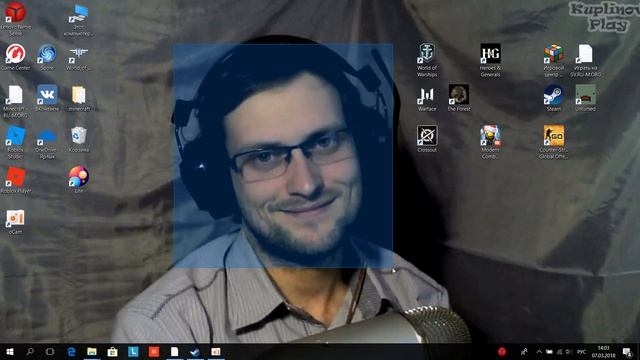Open the Lenovo Nerve Sense desktop shortcut

pos(16,18)
